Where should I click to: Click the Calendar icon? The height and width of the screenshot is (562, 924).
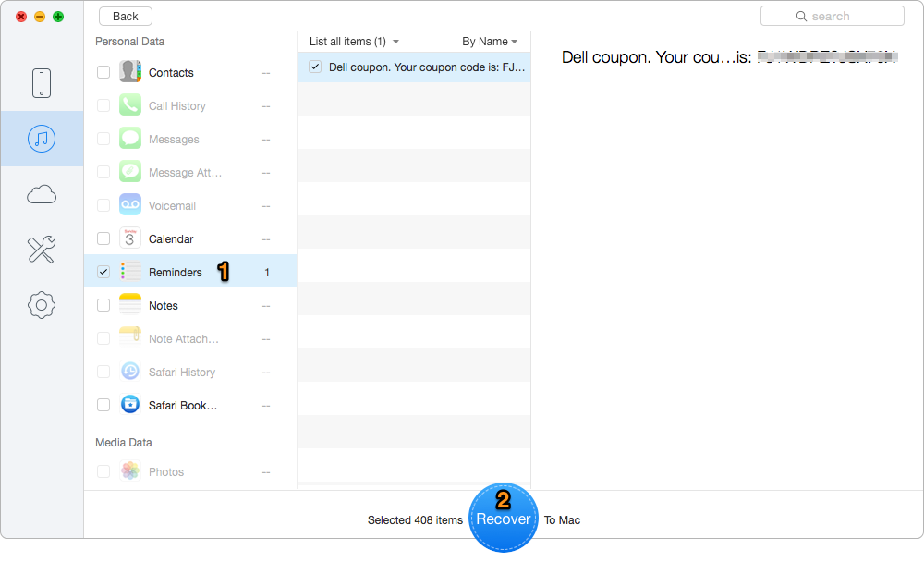(130, 238)
